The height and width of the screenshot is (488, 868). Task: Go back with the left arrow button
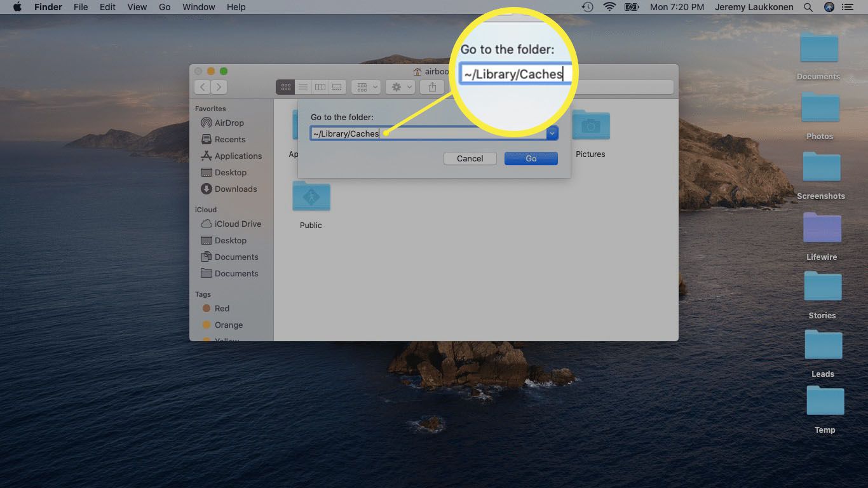[203, 87]
